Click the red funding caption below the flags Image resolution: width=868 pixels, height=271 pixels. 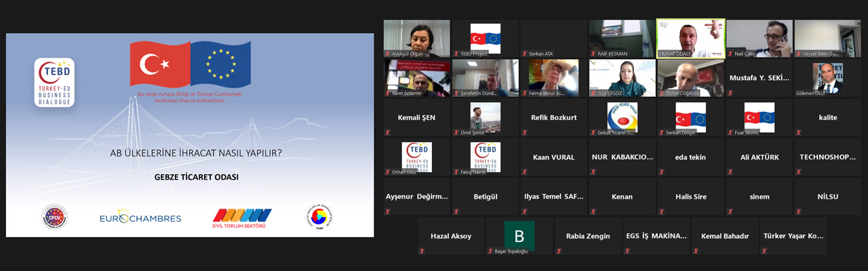pyautogui.click(x=190, y=97)
